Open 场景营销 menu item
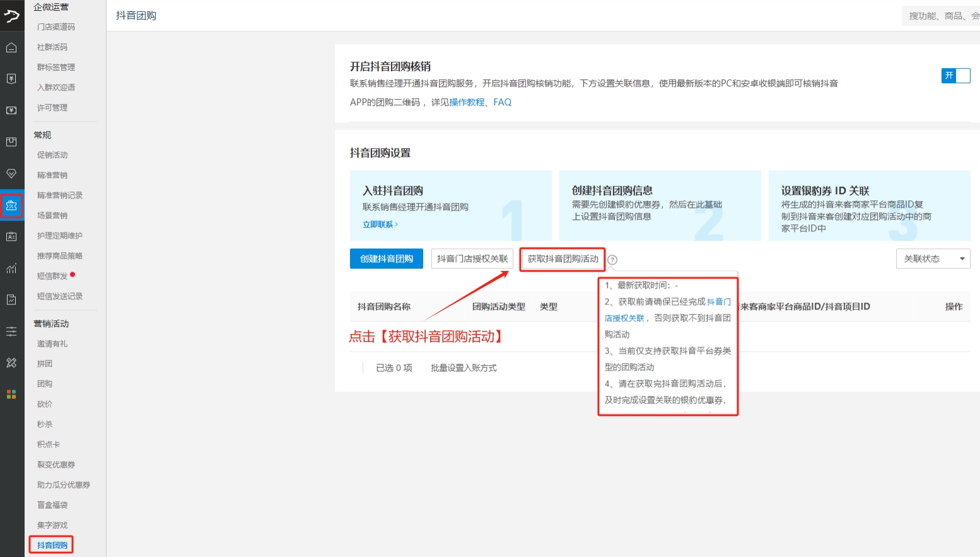This screenshot has width=980, height=557. [52, 215]
